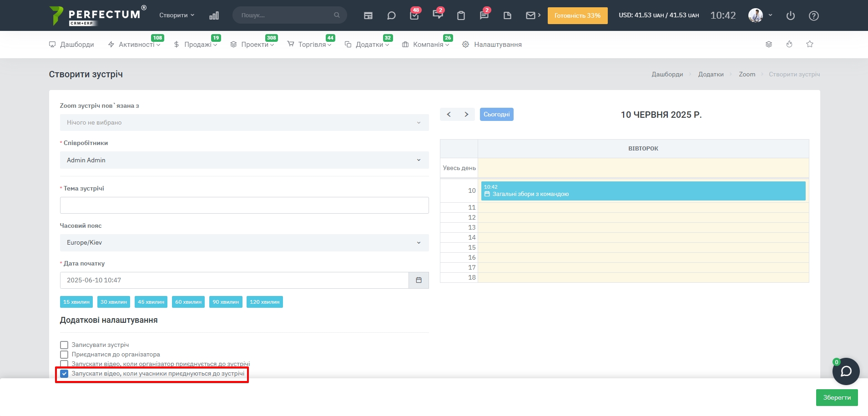Open the chat bubble icon in top bar

[391, 15]
